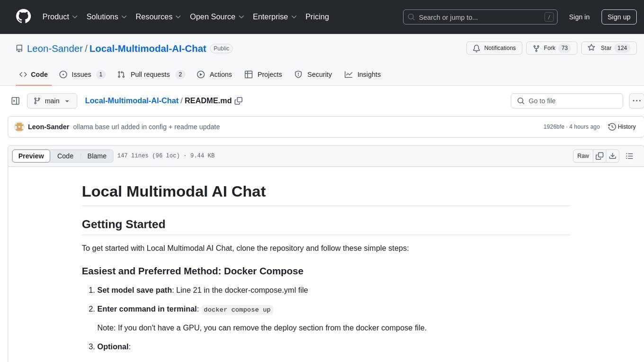Expand the file tree side panel
Viewport: 644px width, 362px height.
16,101
